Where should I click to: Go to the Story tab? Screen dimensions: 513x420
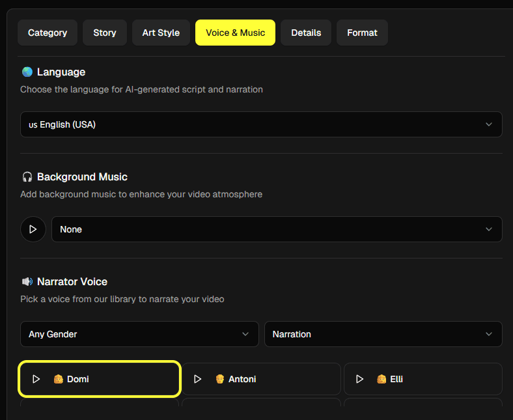coord(105,33)
